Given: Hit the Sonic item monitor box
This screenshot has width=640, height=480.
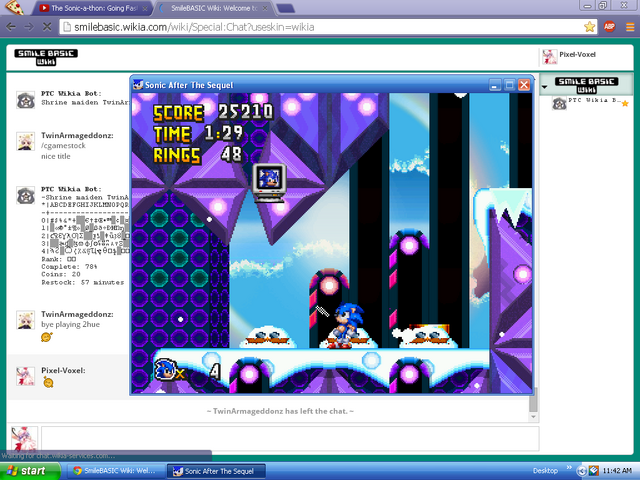Looking at the screenshot, I should 269,182.
